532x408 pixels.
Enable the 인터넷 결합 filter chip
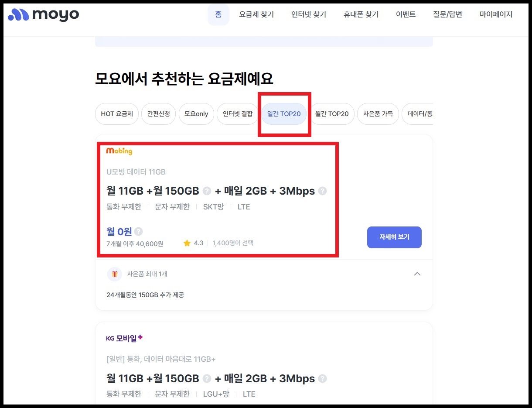(x=237, y=114)
